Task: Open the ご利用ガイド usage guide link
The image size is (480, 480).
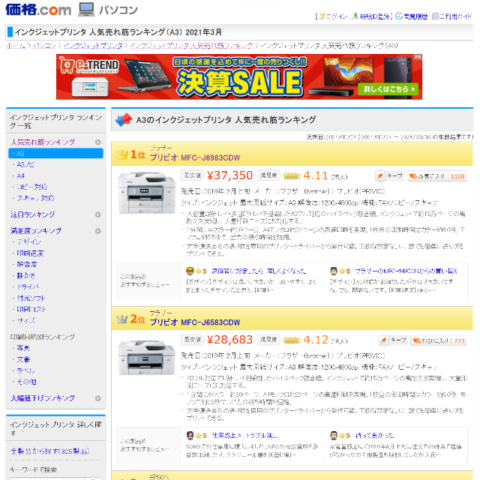Action: click(x=456, y=16)
